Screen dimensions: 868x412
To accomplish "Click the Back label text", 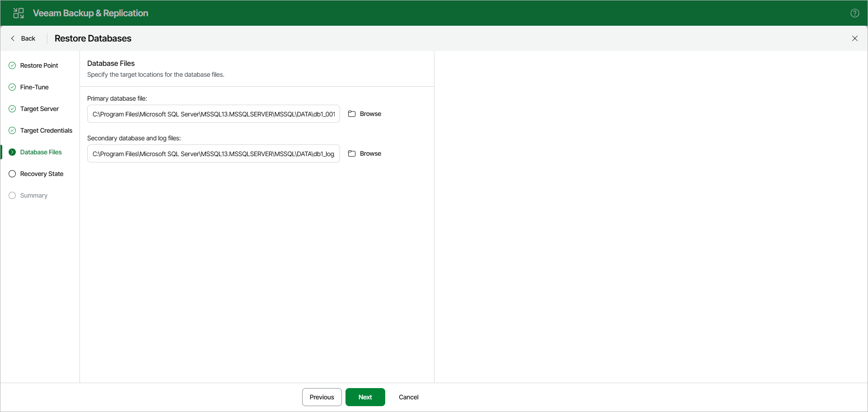I will tap(28, 38).
